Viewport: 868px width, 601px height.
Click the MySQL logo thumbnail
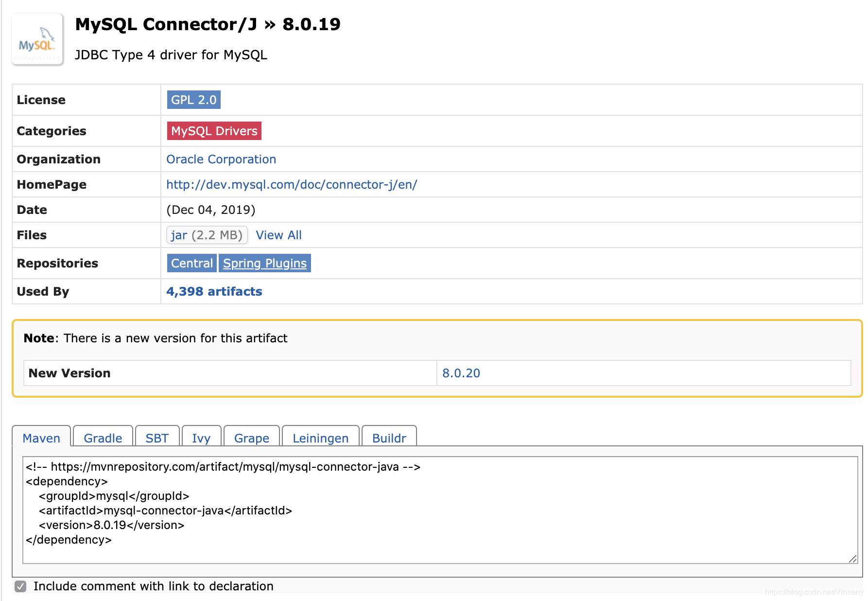[x=37, y=39]
